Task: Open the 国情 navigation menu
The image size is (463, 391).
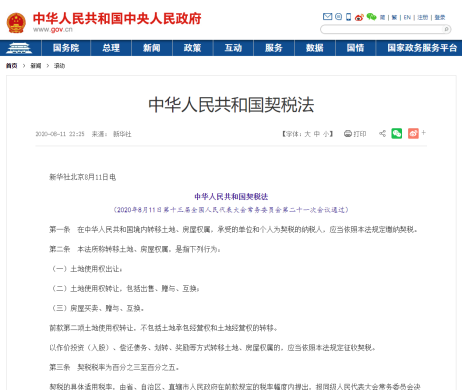Action: coord(355,48)
